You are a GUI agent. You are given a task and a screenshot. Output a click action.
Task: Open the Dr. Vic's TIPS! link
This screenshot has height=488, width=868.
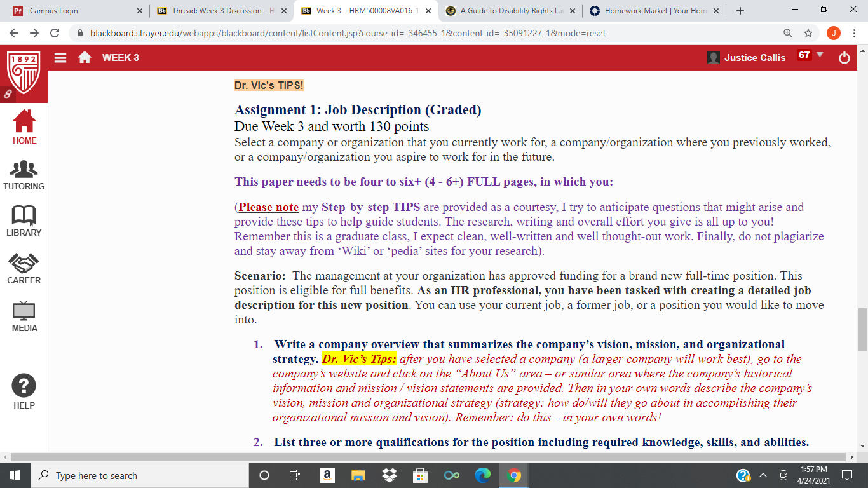click(269, 85)
